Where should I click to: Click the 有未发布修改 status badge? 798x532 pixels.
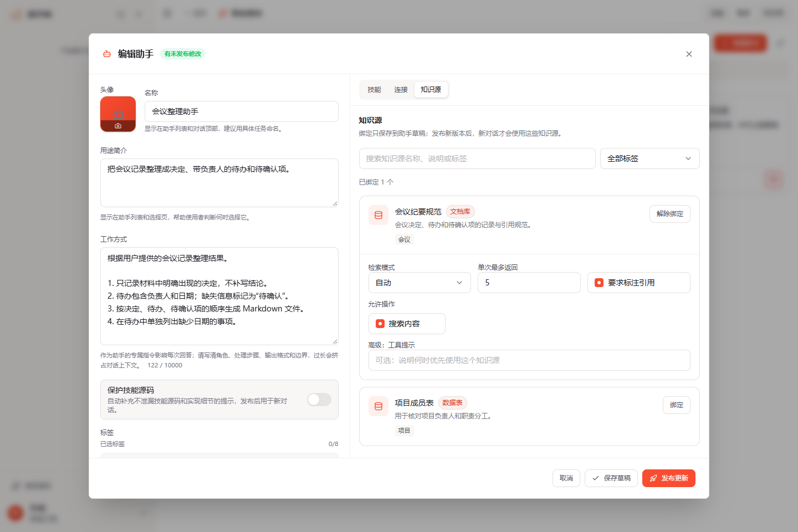pyautogui.click(x=183, y=54)
